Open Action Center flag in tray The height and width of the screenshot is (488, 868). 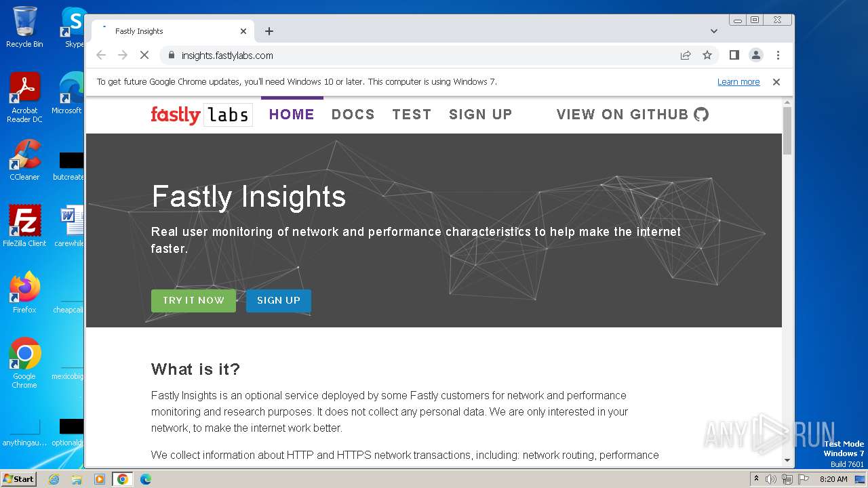802,479
